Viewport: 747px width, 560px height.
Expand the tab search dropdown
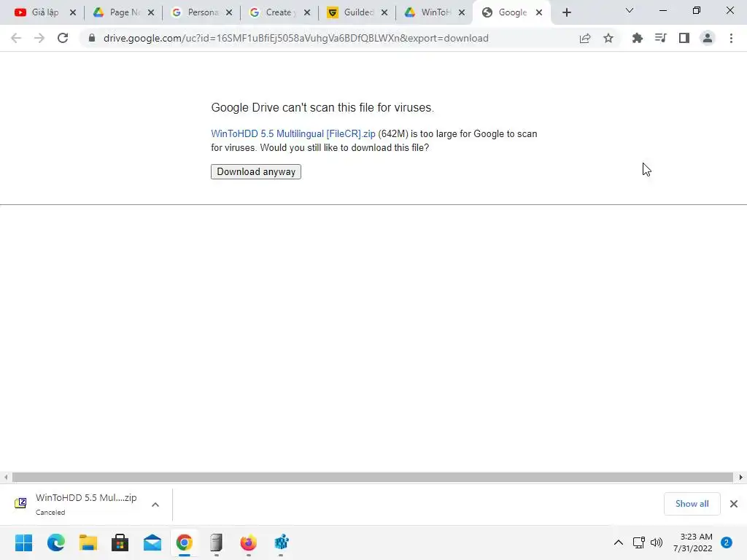click(x=630, y=10)
